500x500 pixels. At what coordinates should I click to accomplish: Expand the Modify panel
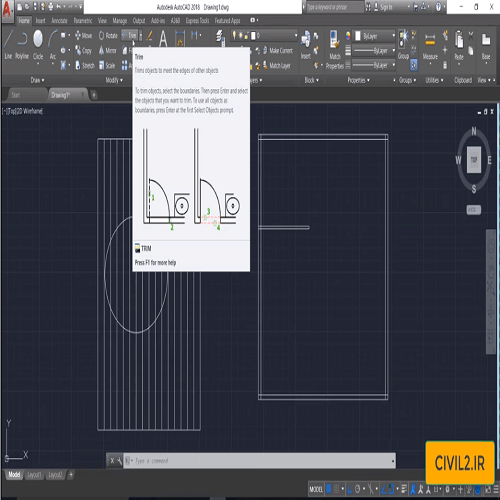point(114,80)
